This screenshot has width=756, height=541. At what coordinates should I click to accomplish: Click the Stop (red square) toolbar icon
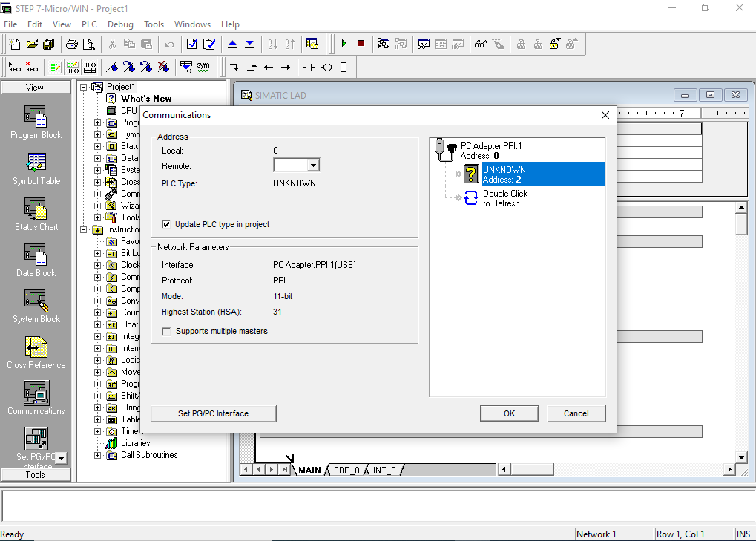[x=361, y=44]
